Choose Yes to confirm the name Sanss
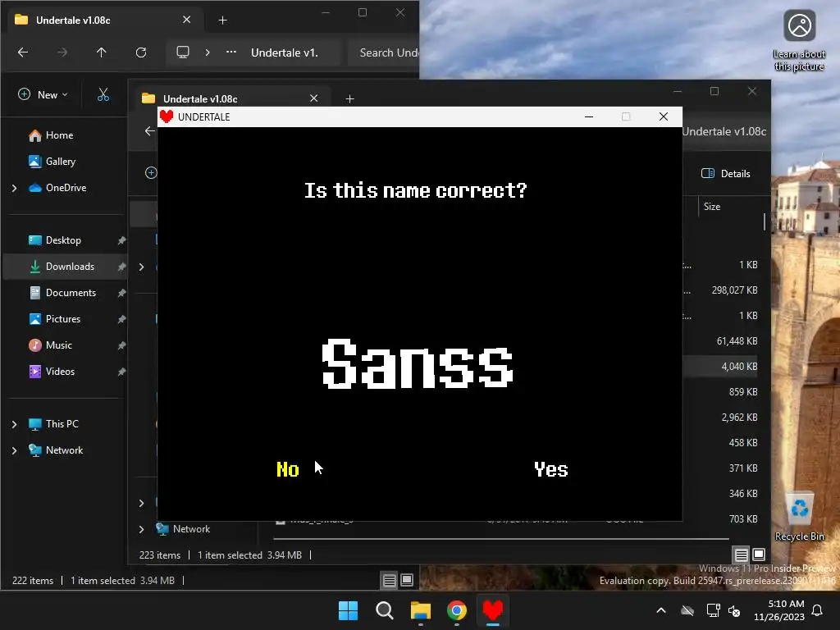The image size is (840, 630). [550, 469]
